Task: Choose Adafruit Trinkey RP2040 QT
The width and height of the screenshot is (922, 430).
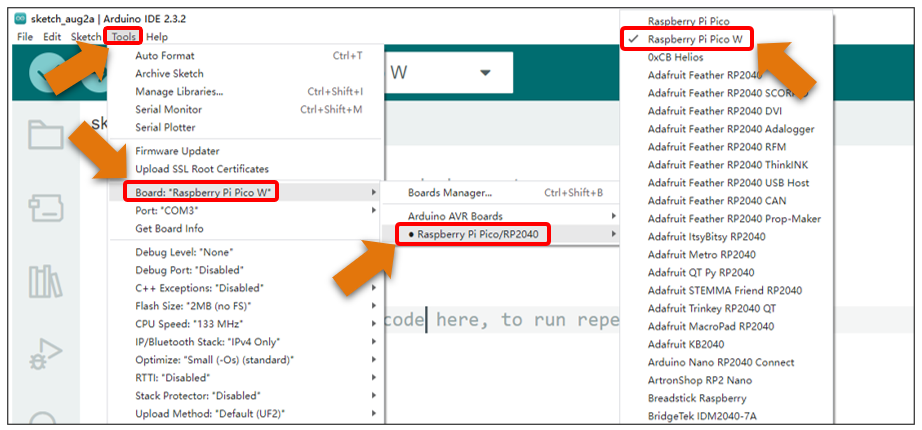Action: pyautogui.click(x=726, y=308)
